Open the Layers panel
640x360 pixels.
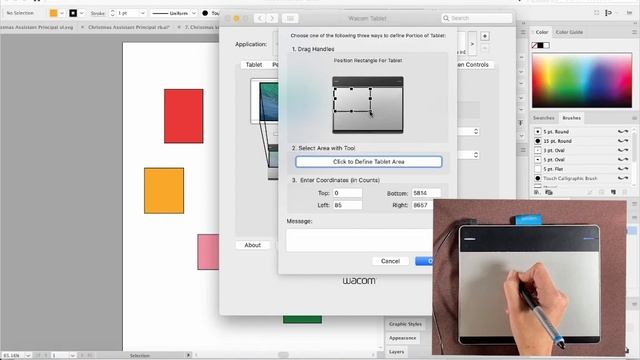(396, 352)
